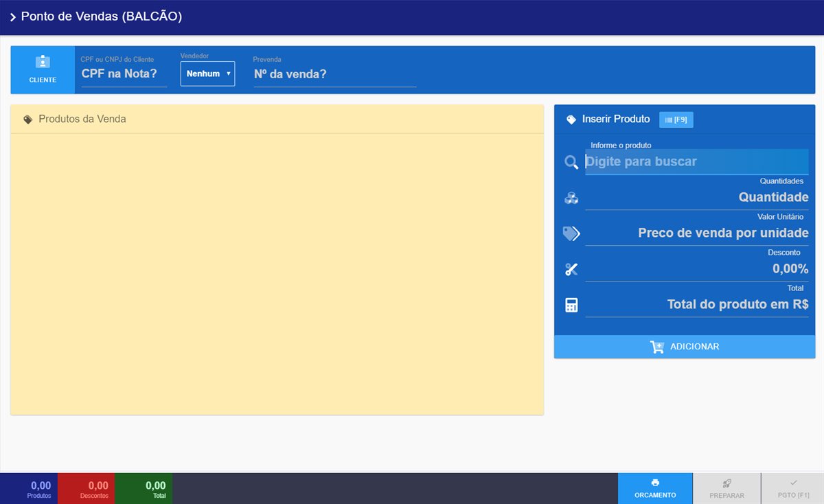The image size is (824, 504).
Task: Focus the Nº da venda prevenda field
Action: [x=334, y=73]
